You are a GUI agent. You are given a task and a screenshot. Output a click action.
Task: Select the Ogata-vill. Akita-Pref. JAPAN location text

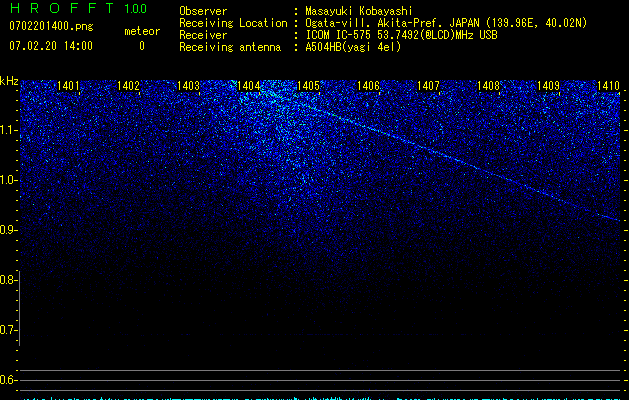click(446, 23)
